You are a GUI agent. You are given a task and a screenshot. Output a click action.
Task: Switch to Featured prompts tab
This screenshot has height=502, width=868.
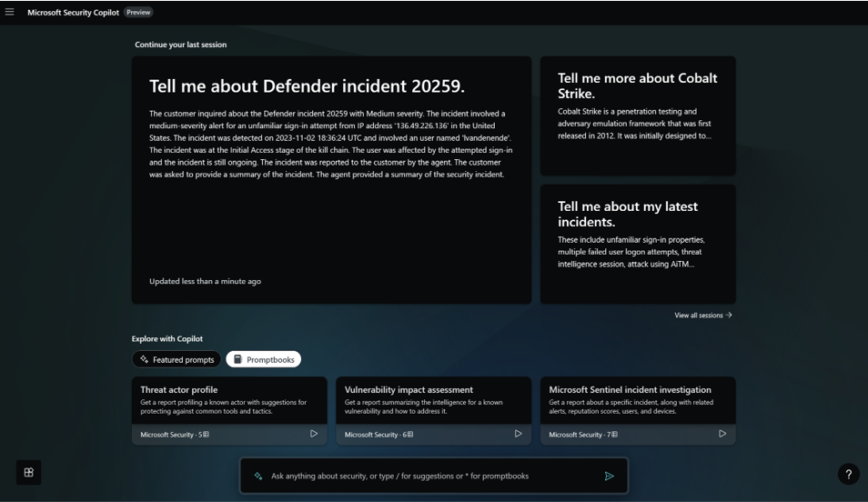click(177, 359)
